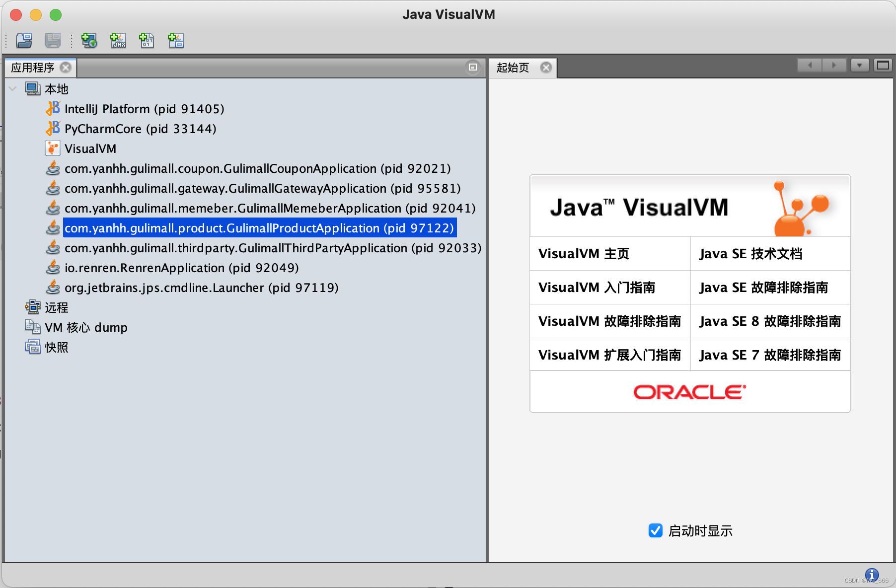Screen dimensions: 896x588
Task: Select GulimallCouponApplication (pid 92021)
Action: pos(258,168)
